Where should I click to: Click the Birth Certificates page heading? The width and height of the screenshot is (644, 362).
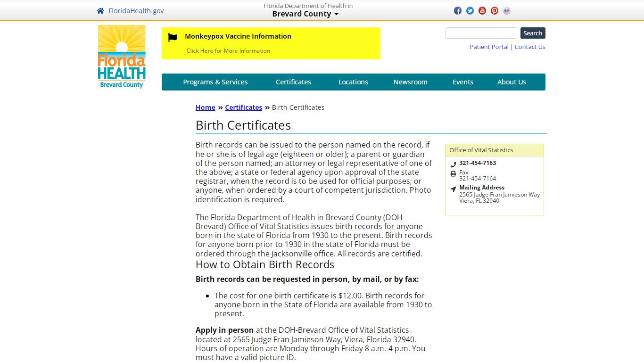pos(243,125)
